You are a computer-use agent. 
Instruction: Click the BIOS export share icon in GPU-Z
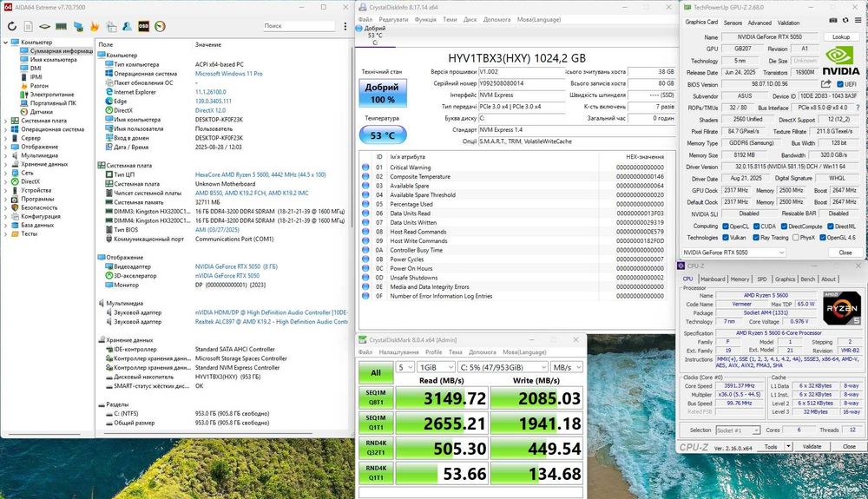click(826, 84)
